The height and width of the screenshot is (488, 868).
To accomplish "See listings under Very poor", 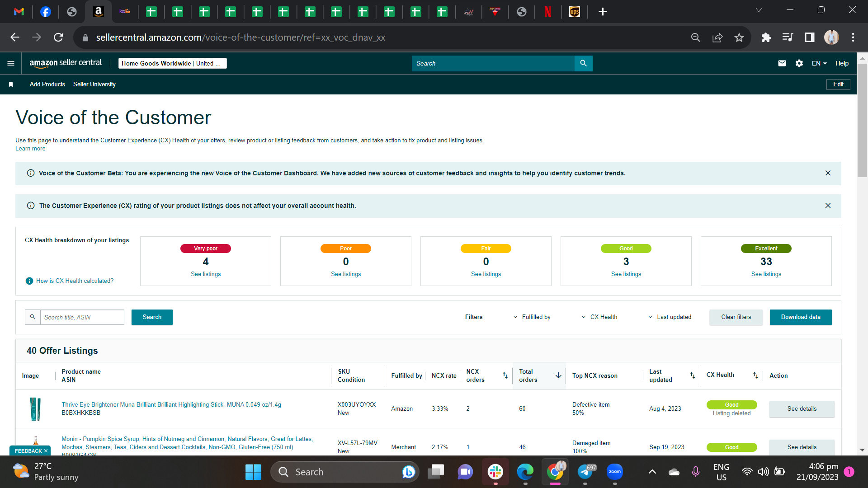I will pos(206,274).
